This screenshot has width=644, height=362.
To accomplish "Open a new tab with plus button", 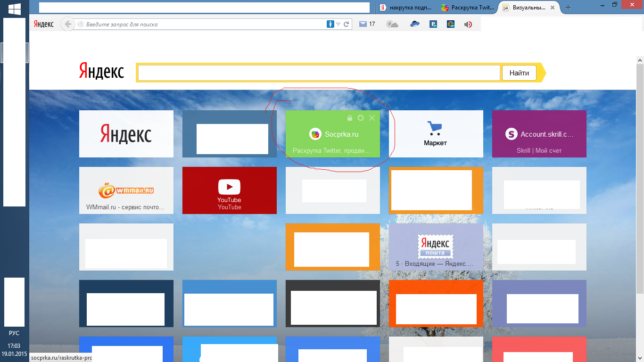I will click(568, 7).
